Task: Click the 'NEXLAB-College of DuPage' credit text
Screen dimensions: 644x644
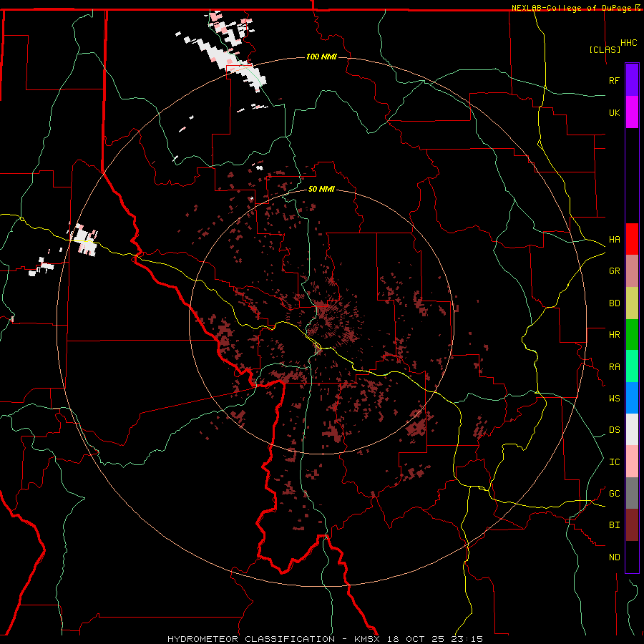Action: (571, 8)
